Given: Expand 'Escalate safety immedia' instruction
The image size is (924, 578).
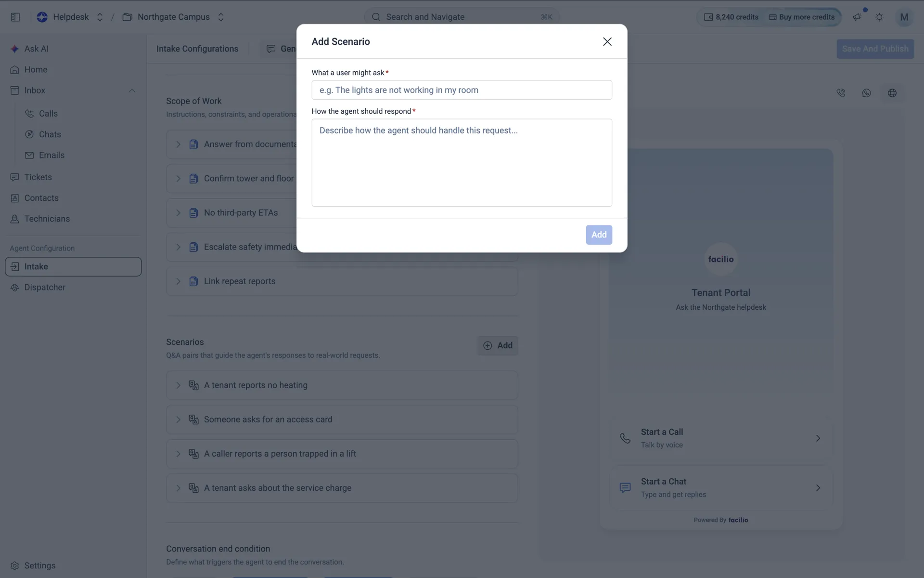Looking at the screenshot, I should pos(178,247).
